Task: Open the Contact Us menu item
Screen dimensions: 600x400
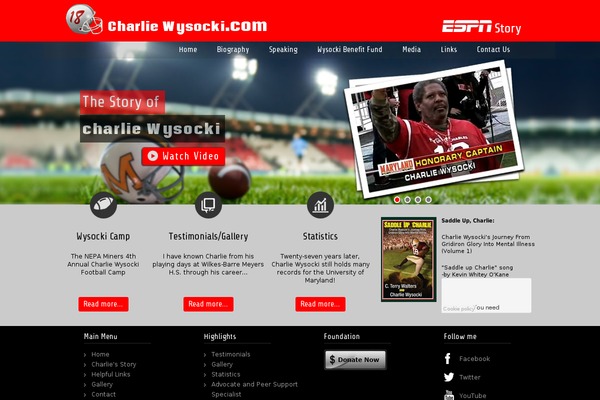Action: click(x=493, y=49)
